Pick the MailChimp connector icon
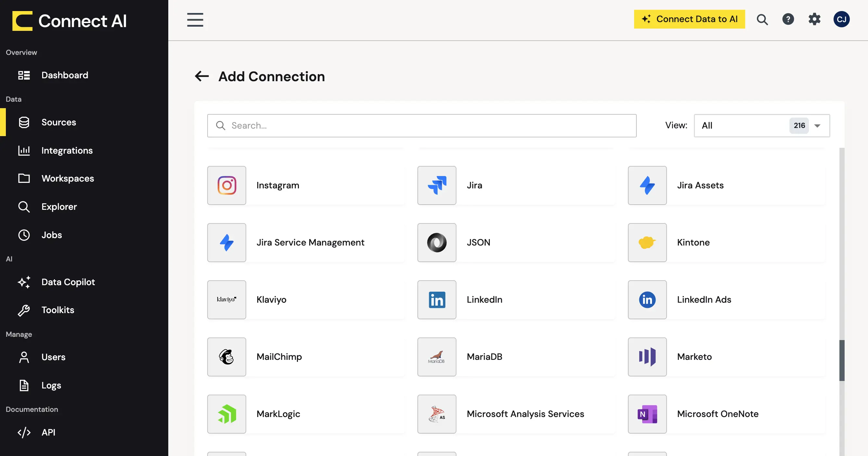This screenshot has height=456, width=868. [226, 357]
